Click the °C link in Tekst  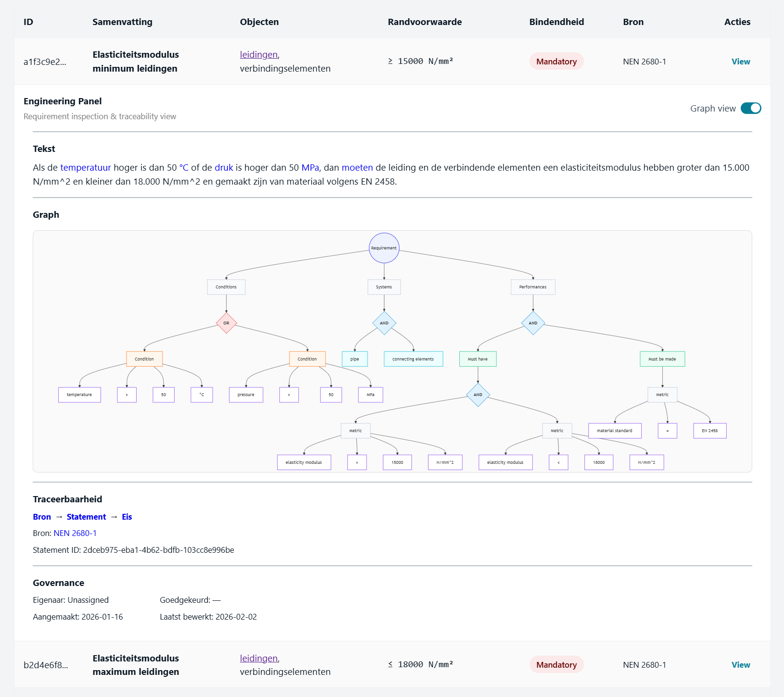coord(184,168)
